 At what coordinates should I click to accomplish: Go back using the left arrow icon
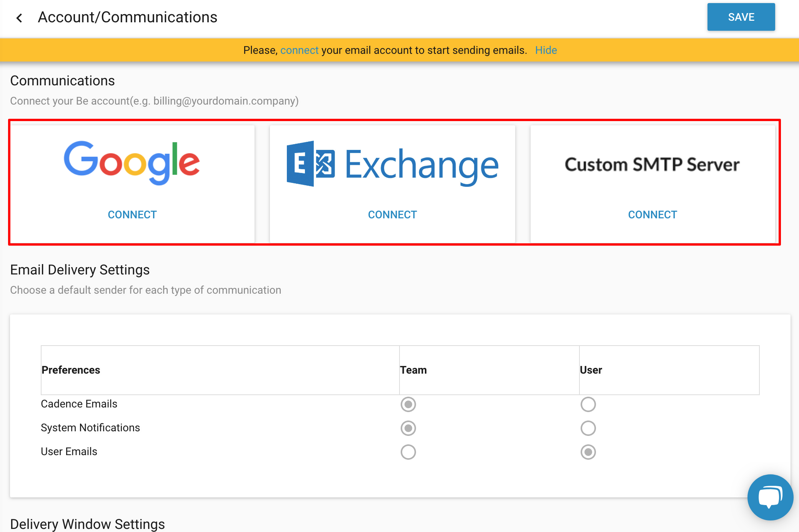click(19, 18)
